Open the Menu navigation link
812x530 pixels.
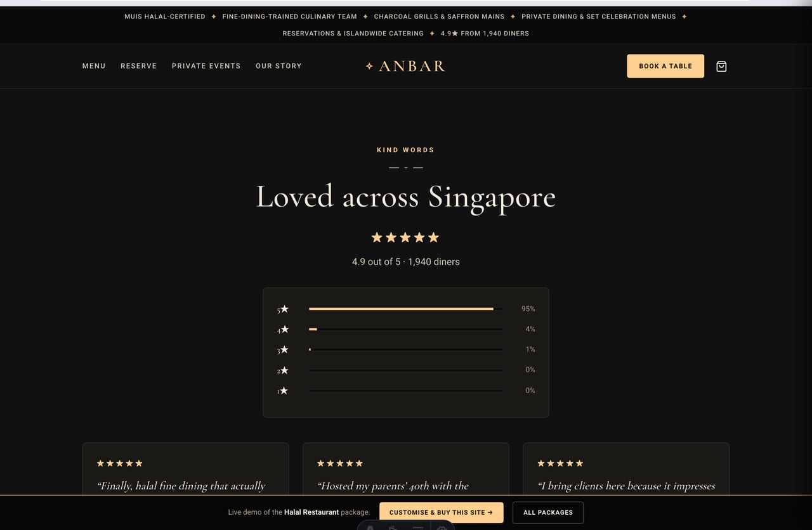pyautogui.click(x=94, y=66)
